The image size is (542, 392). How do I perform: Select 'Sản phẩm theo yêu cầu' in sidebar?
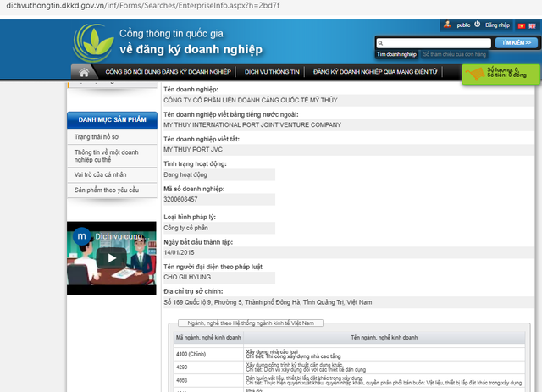(x=106, y=190)
